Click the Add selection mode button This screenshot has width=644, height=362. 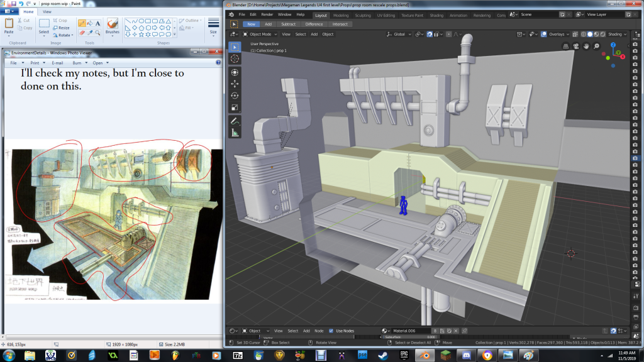point(268,25)
